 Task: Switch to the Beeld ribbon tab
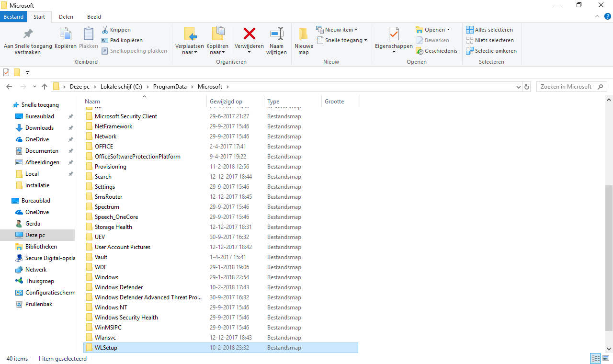coord(94,17)
